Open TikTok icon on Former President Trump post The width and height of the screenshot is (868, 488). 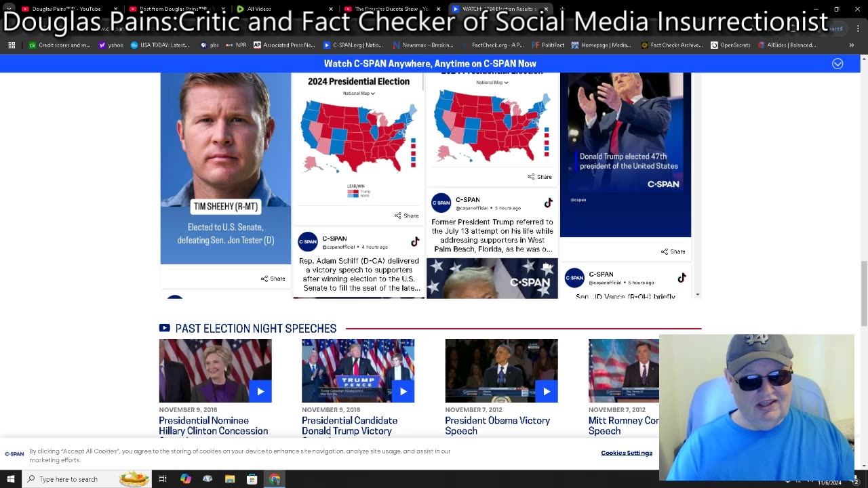pos(549,203)
